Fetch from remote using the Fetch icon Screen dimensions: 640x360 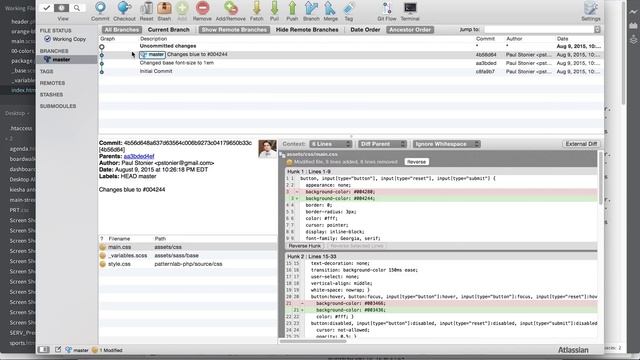pyautogui.click(x=256, y=11)
